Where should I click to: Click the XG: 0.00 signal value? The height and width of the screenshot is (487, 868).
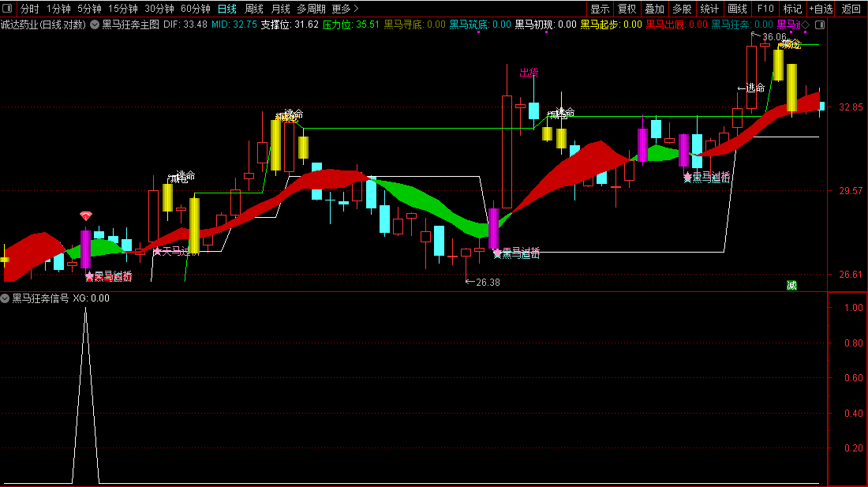92,298
